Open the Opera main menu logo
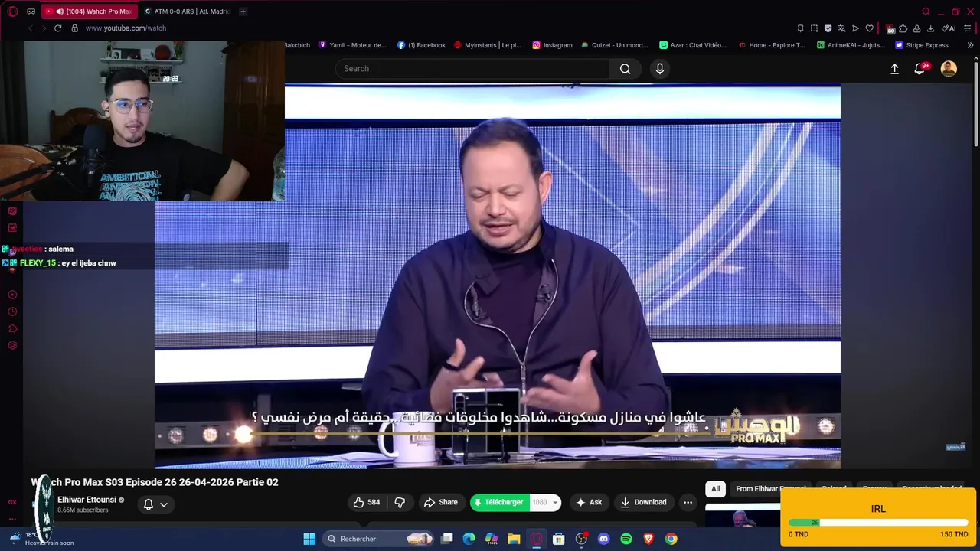Screen dimensions: 980x551 (12, 11)
